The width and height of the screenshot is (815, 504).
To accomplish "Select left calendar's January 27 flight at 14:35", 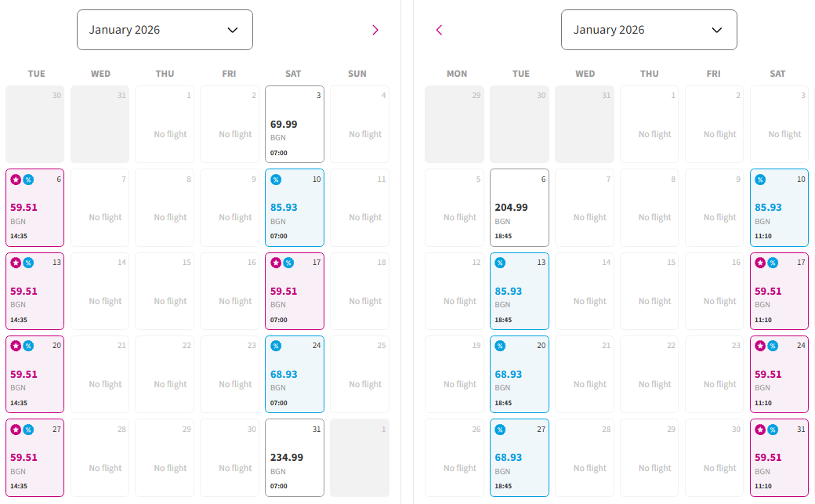I will pos(34,458).
